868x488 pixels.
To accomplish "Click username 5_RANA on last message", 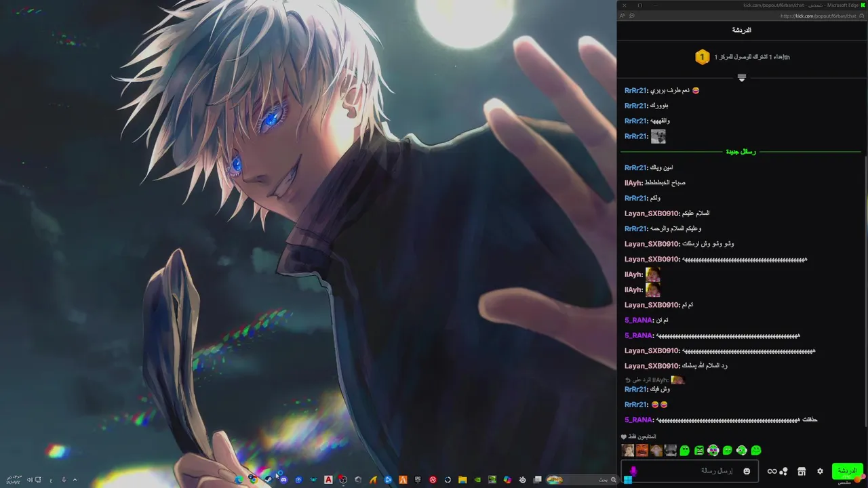I will [638, 420].
